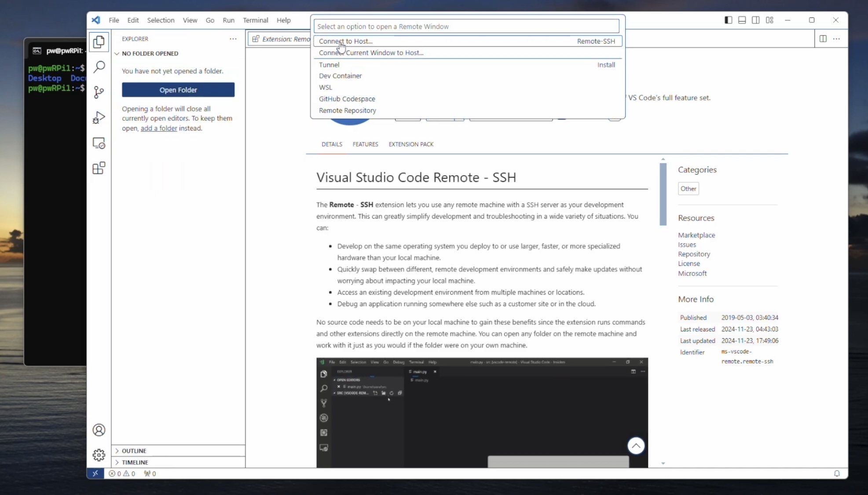The width and height of the screenshot is (868, 495).
Task: Click the extension page vertical scrollbar
Action: coord(663,194)
